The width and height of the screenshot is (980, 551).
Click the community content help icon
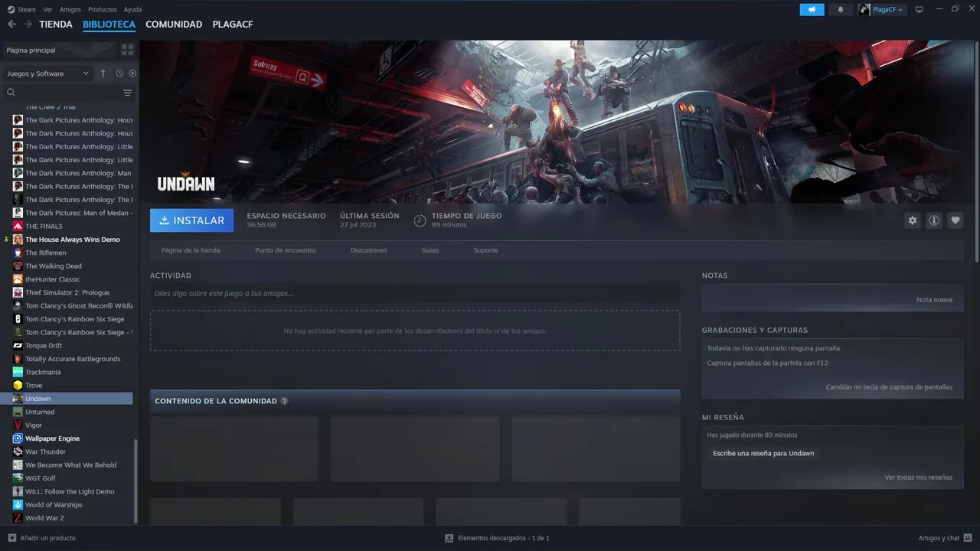point(284,401)
